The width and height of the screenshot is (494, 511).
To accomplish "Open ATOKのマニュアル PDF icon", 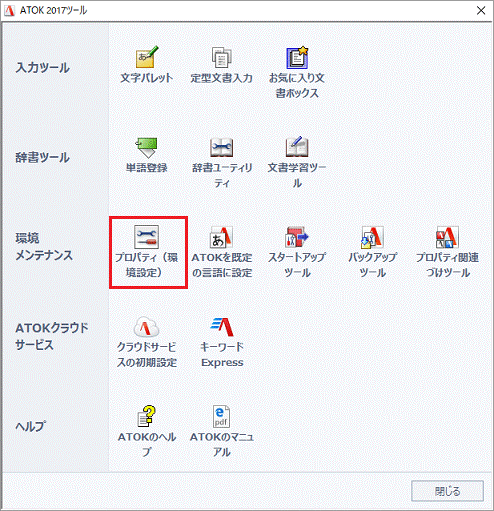I will pyautogui.click(x=222, y=416).
